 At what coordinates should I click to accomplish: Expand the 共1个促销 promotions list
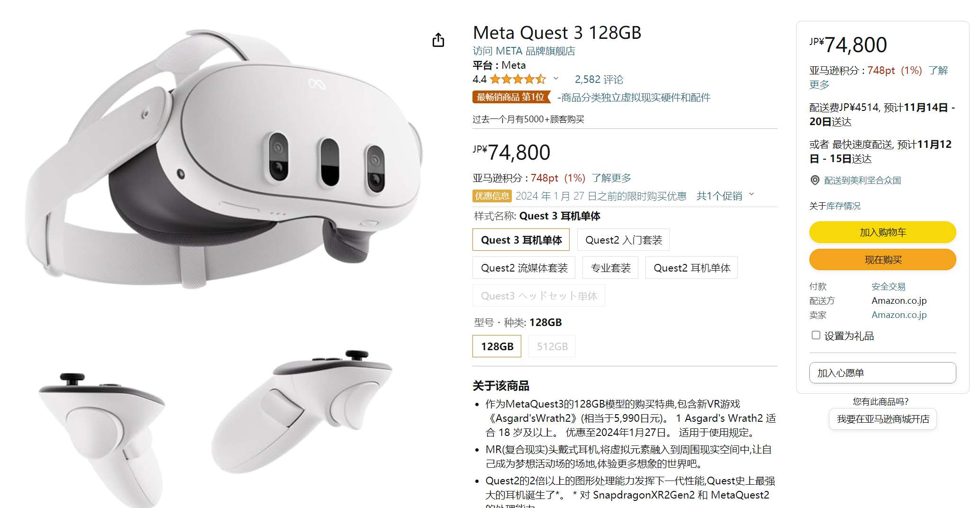click(x=725, y=196)
